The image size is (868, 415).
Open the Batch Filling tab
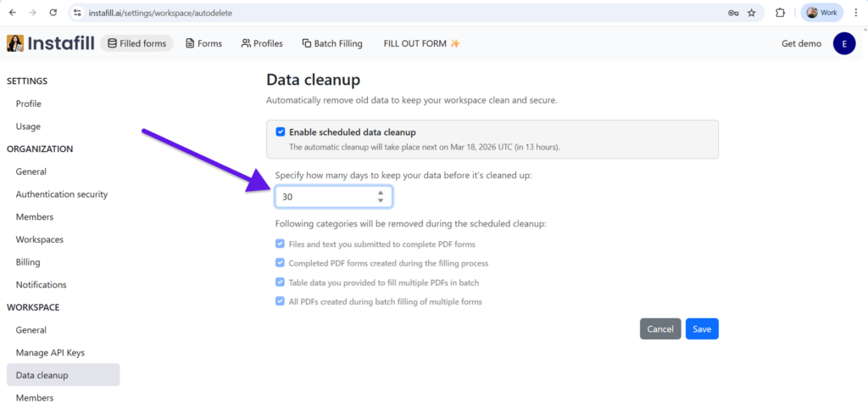point(331,43)
